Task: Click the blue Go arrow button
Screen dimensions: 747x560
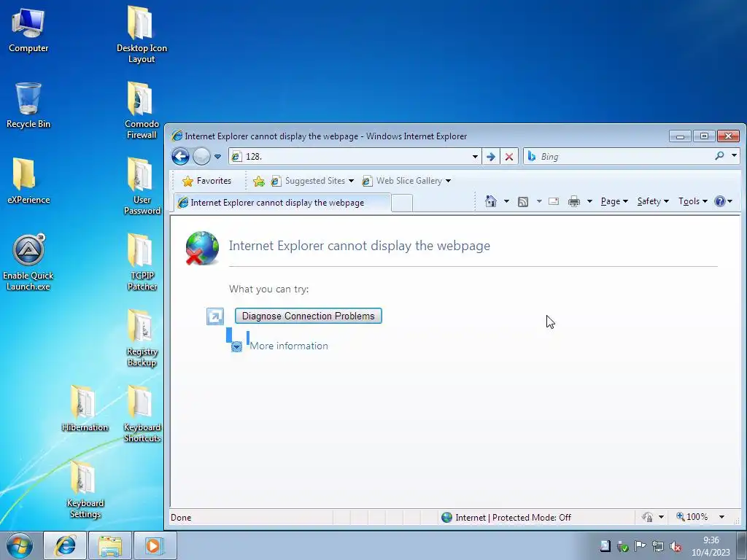Action: pyautogui.click(x=491, y=157)
